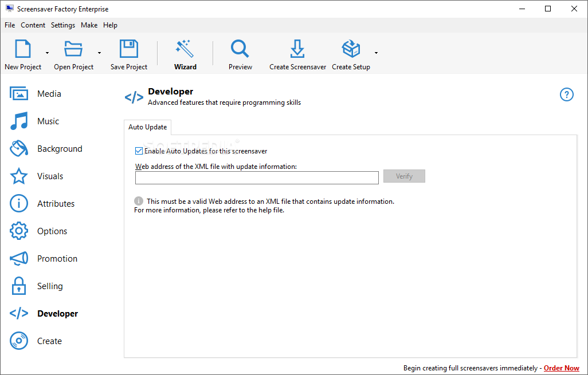The width and height of the screenshot is (588, 375).
Task: Click the Preview label text
Action: [x=240, y=66]
